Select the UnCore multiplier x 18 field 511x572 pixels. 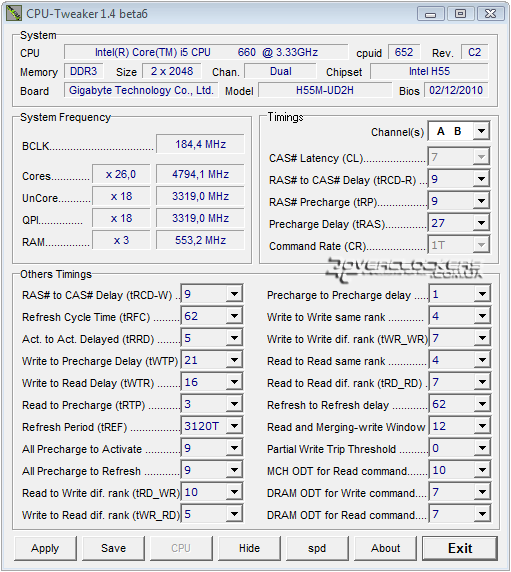pyautogui.click(x=121, y=196)
